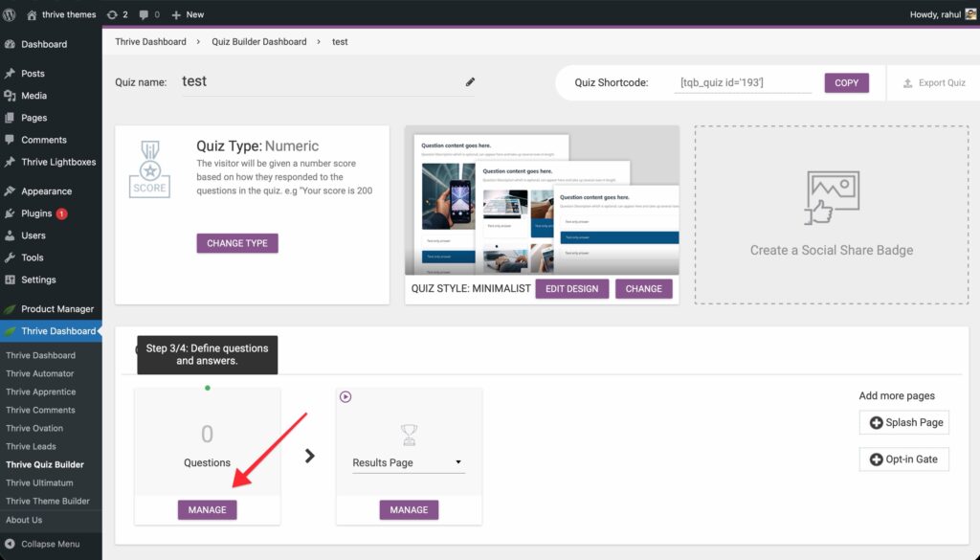Click the Create a Social Share Badge image icon

[x=831, y=197]
